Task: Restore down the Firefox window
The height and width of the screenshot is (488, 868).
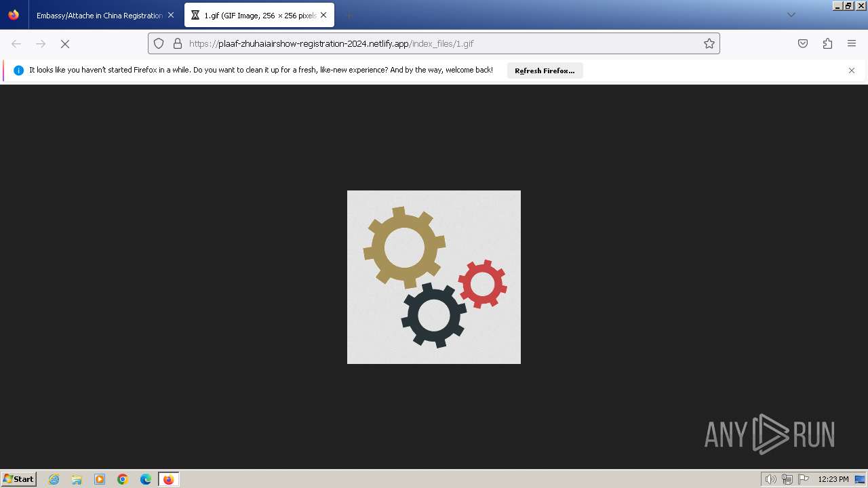Action: 849,5
